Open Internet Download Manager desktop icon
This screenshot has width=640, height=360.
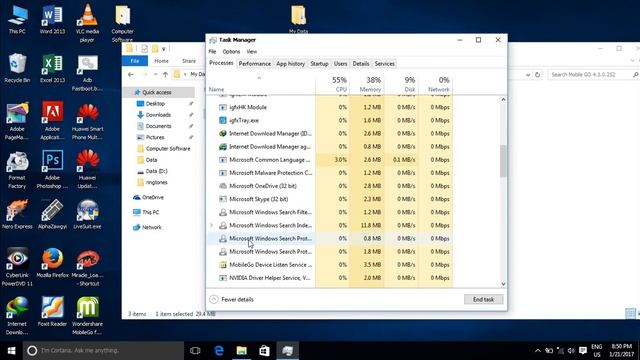click(17, 316)
